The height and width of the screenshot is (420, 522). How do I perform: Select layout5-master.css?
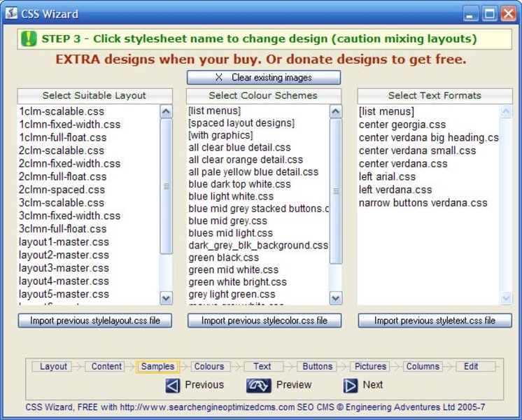coord(64,294)
